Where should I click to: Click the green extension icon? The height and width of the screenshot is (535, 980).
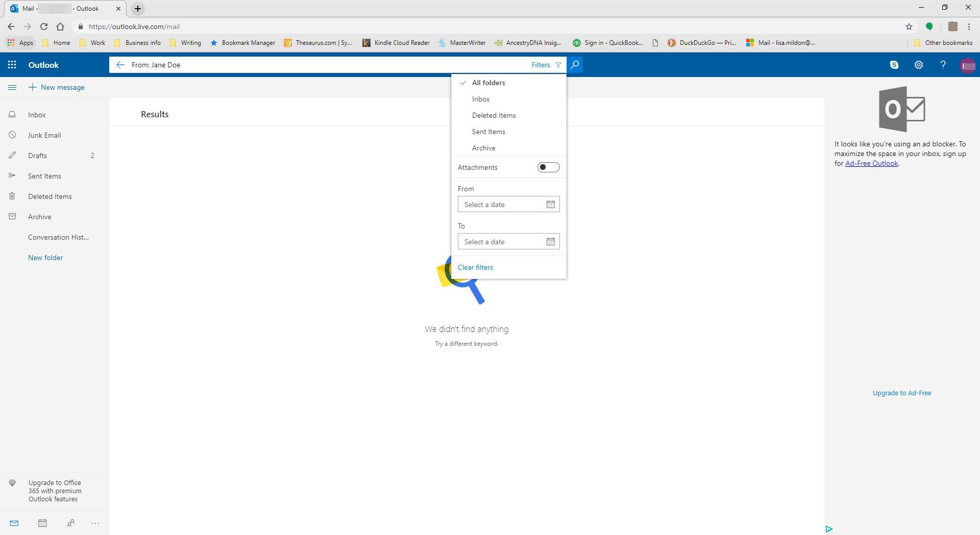[x=929, y=27]
